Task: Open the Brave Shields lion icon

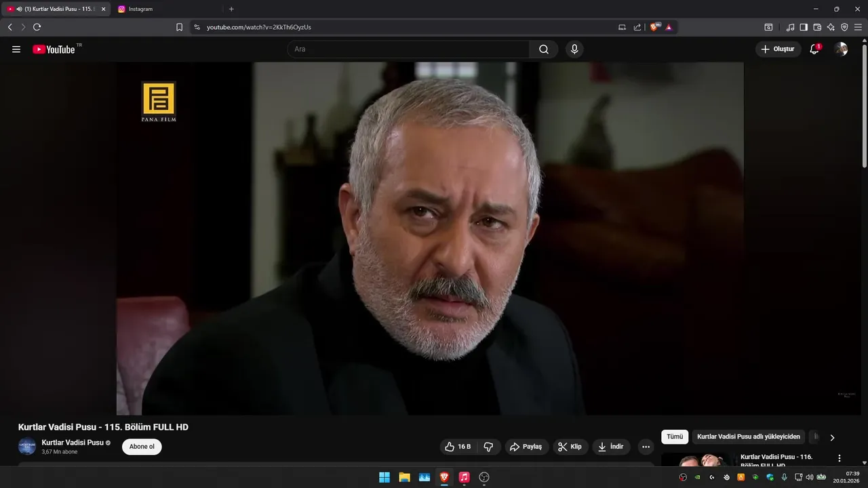Action: pyautogui.click(x=654, y=27)
